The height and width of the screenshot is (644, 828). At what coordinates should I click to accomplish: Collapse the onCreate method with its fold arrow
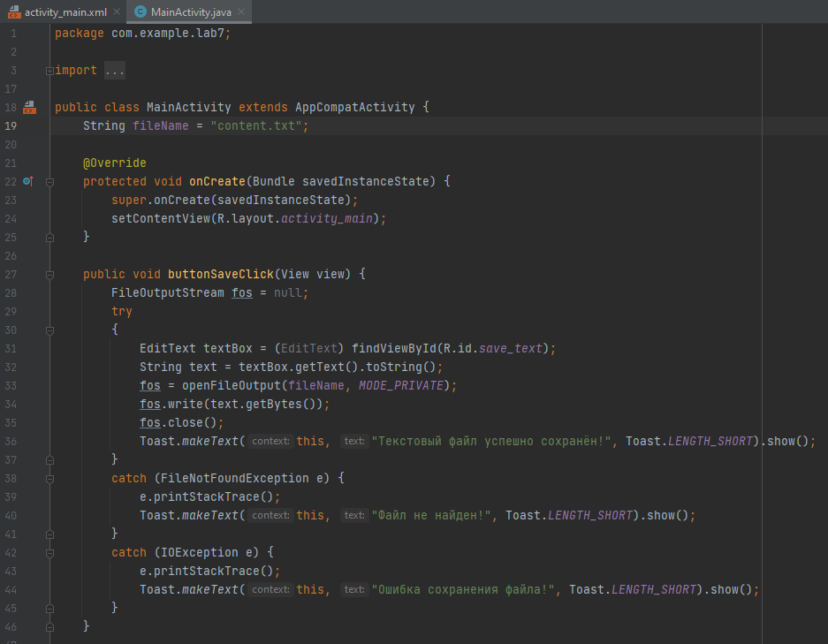pyautogui.click(x=50, y=180)
